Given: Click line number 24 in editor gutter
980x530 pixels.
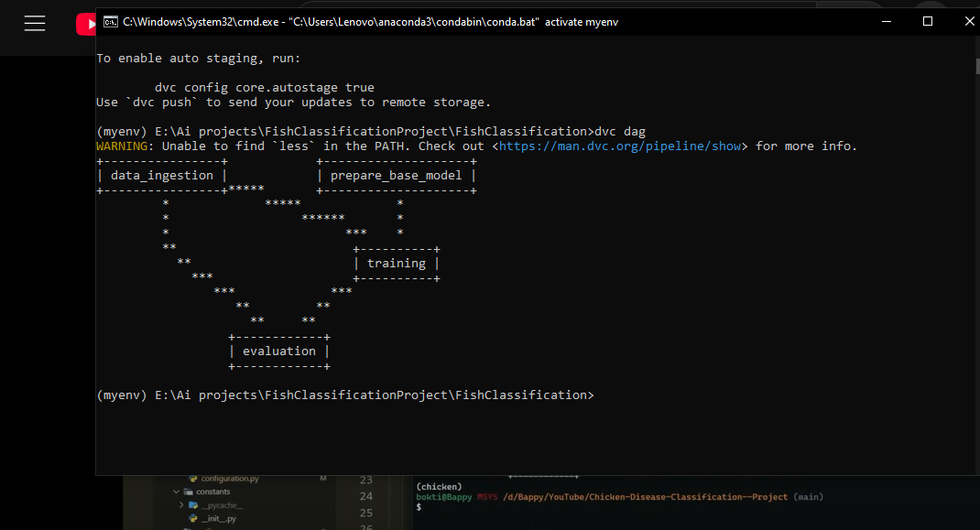Looking at the screenshot, I should pos(366,496).
